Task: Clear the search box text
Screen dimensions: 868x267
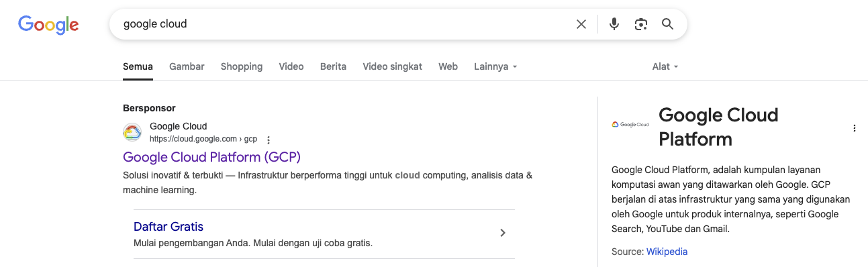Action: (581, 24)
